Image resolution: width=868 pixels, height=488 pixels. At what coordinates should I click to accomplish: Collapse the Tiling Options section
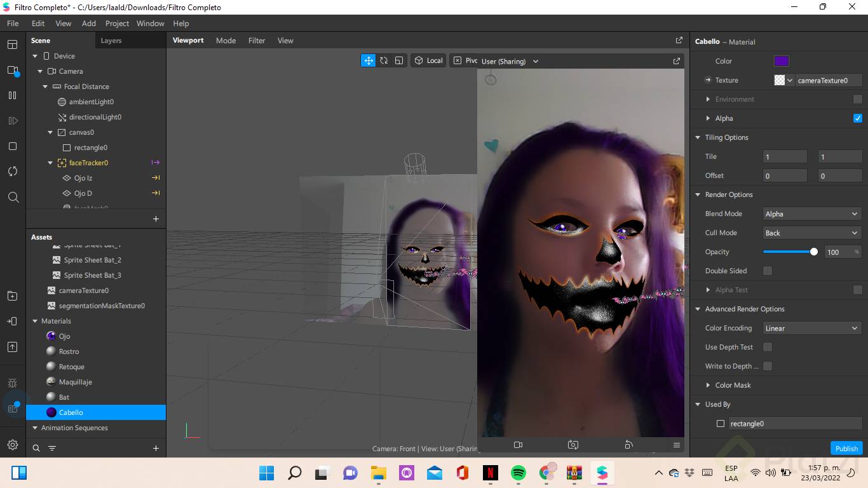pyautogui.click(x=698, y=137)
